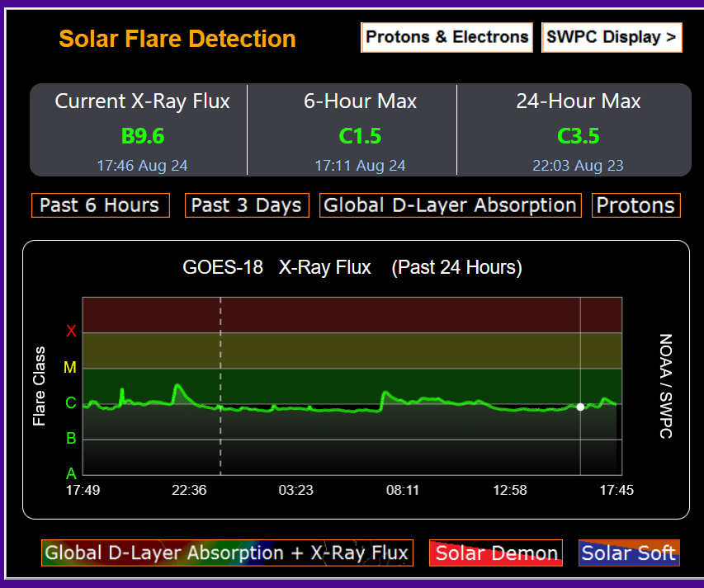Click the timestamp 17:46 Aug 24
The width and height of the screenshot is (704, 588).
tap(142, 166)
